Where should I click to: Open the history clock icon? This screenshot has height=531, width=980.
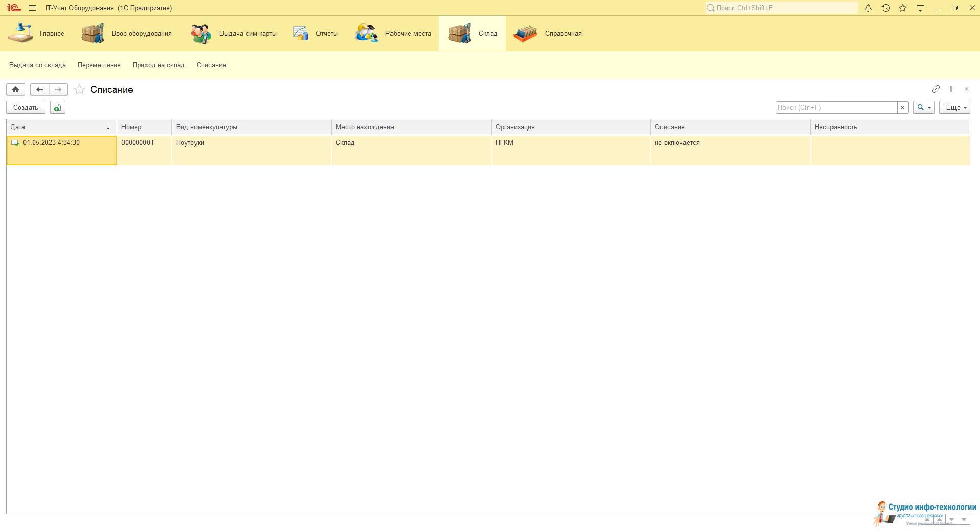[x=886, y=8]
